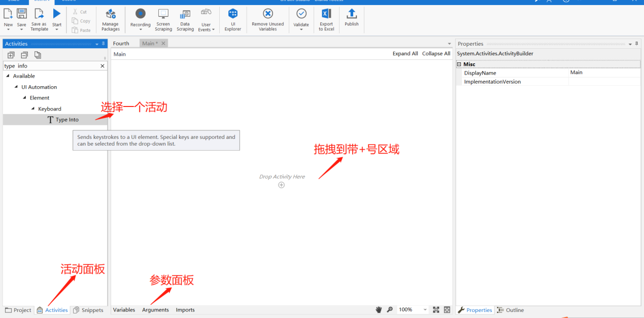Switch to the Snippets panel tab
644x318 pixels.
(88, 310)
